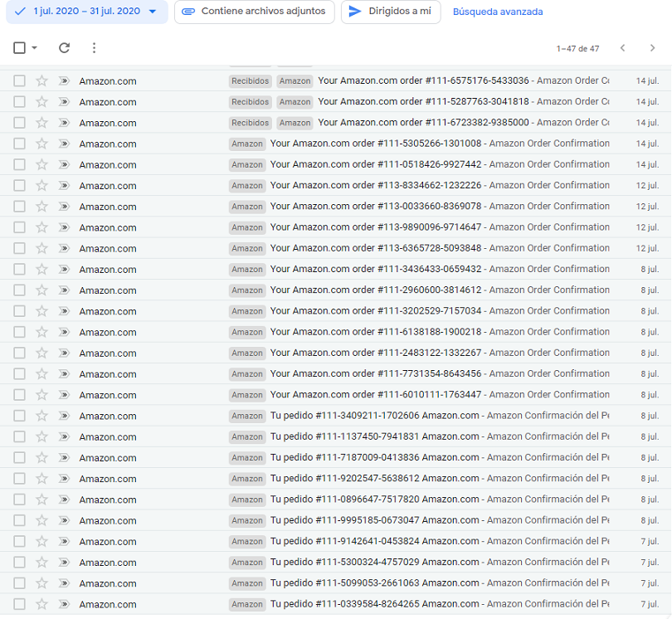The height and width of the screenshot is (619, 672).
Task: Select email for pedido #111-5300324-4757029 checkbox
Action: click(19, 563)
